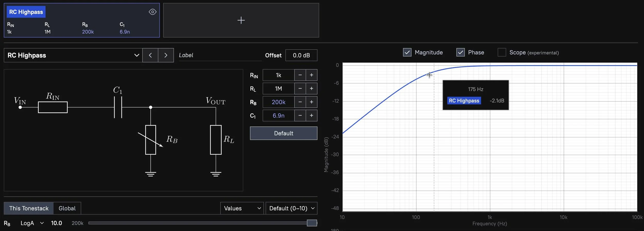Viewport: 644px width, 231px height.
Task: Click the 10.0 RB pot position value
Action: click(x=56, y=223)
